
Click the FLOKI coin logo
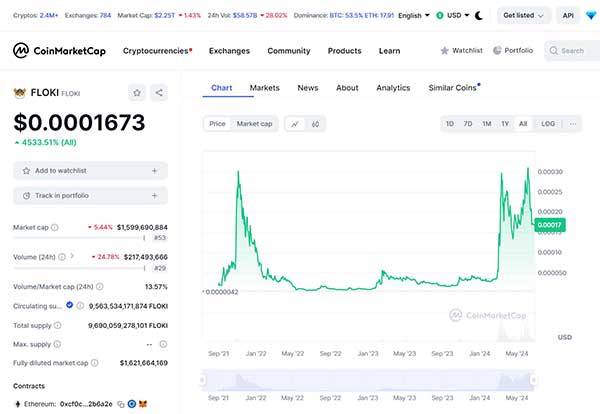tap(20, 93)
